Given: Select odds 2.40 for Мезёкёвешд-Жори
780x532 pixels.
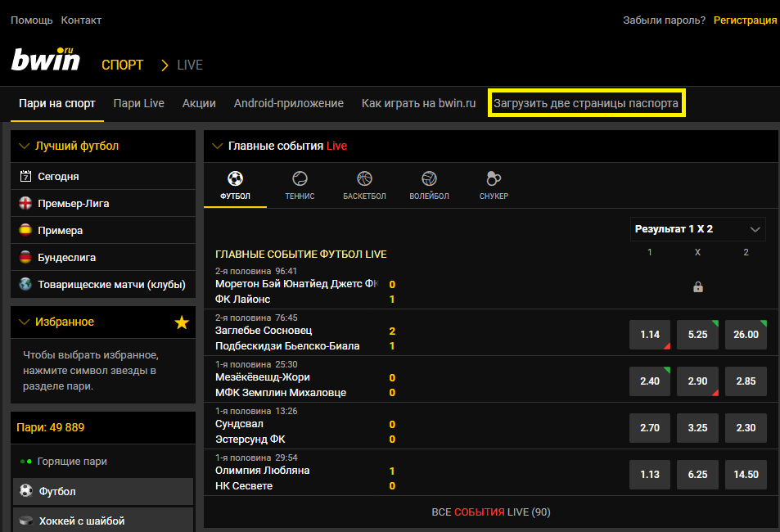Looking at the screenshot, I should coord(650,381).
